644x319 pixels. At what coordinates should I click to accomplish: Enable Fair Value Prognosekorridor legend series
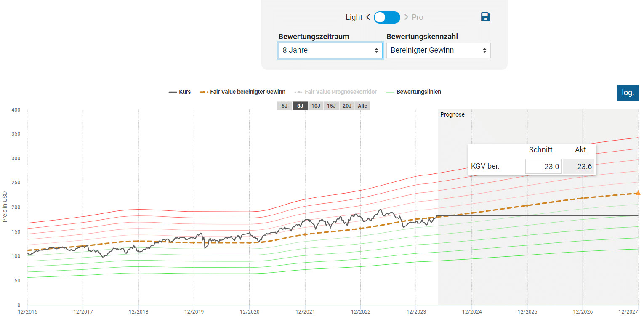pyautogui.click(x=335, y=92)
